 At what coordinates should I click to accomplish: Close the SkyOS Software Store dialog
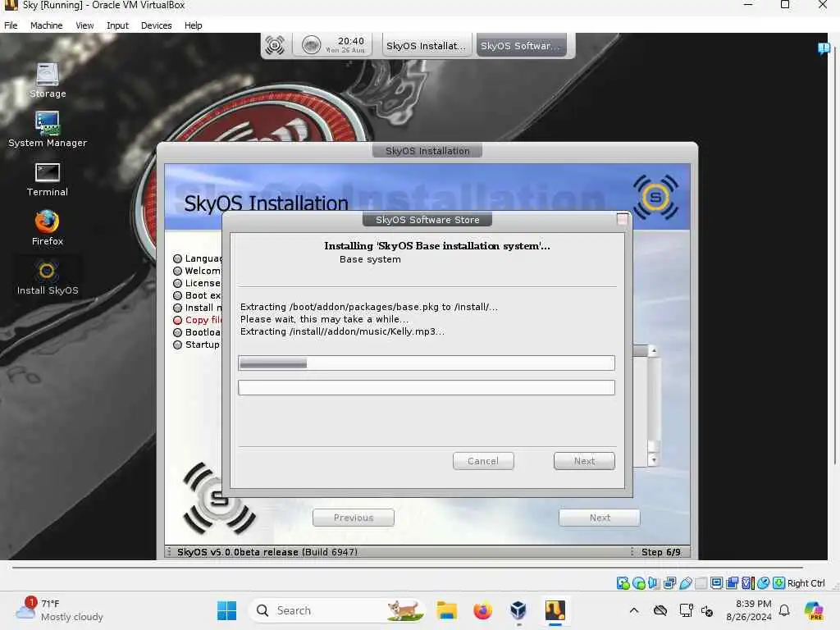pyautogui.click(x=622, y=219)
